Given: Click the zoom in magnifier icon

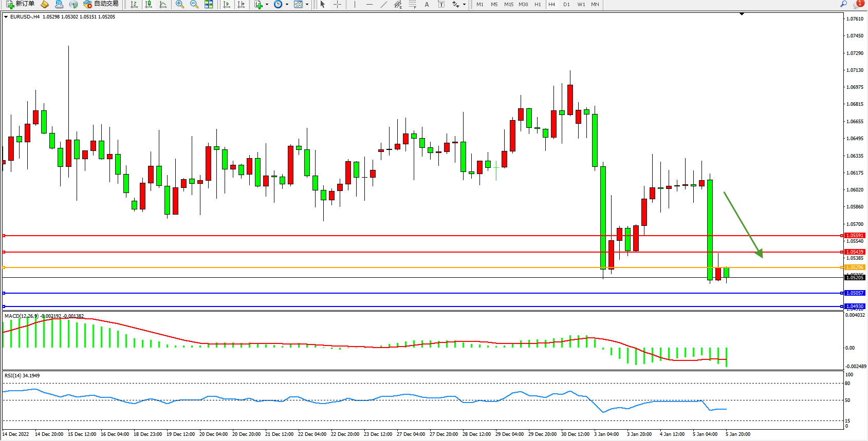Looking at the screenshot, I should 180,4.
